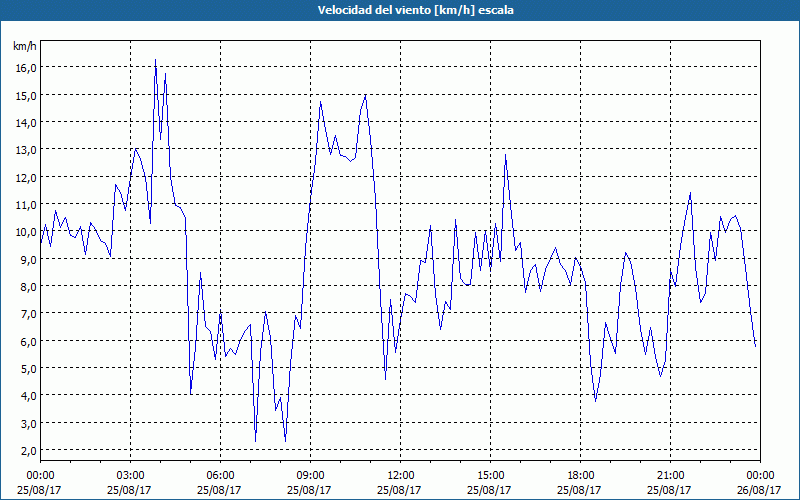Click the 06:00 time axis label
Image resolution: width=800 pixels, height=500 pixels.
220,476
